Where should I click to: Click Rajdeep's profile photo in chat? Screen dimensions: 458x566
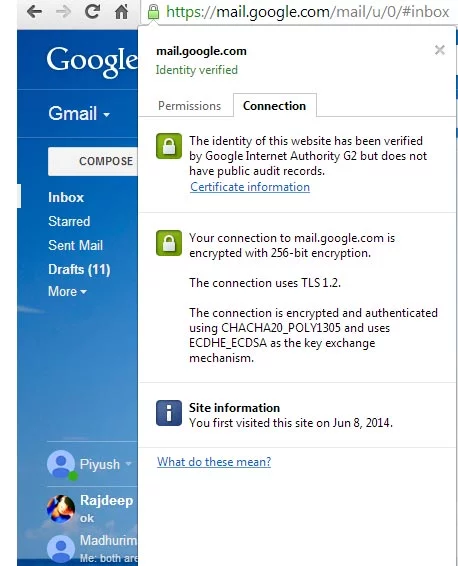click(61, 509)
